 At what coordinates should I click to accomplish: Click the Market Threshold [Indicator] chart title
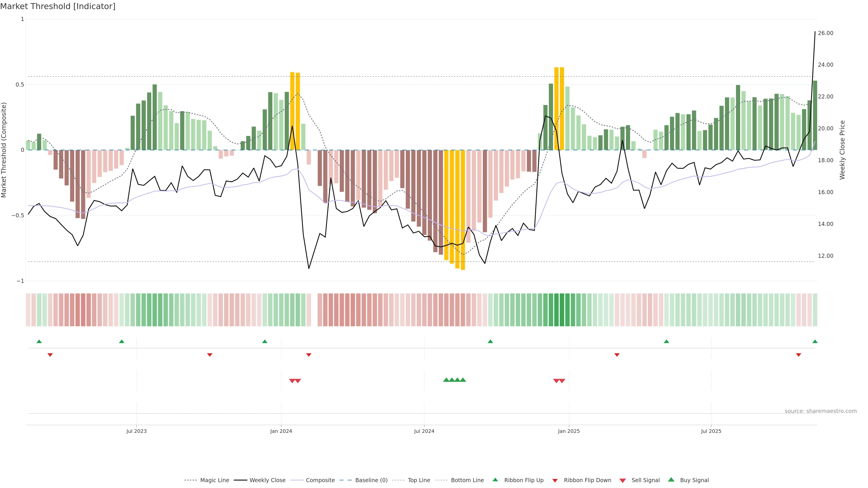[58, 6]
